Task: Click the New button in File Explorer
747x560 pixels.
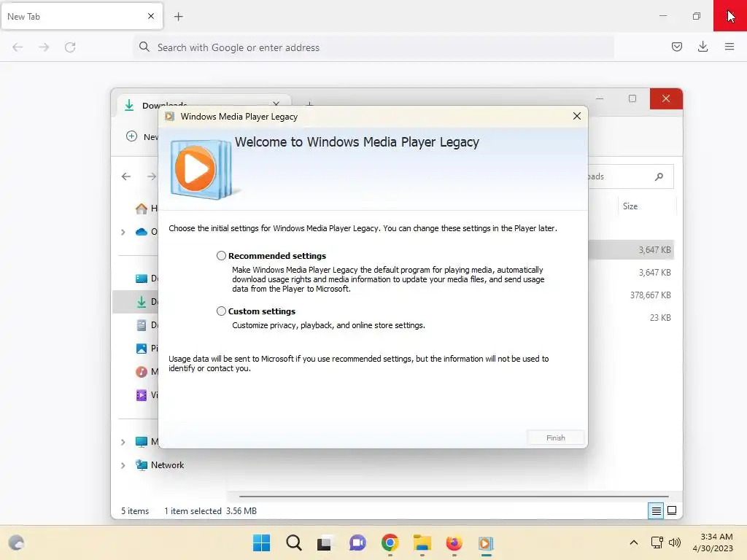Action: coord(142,136)
